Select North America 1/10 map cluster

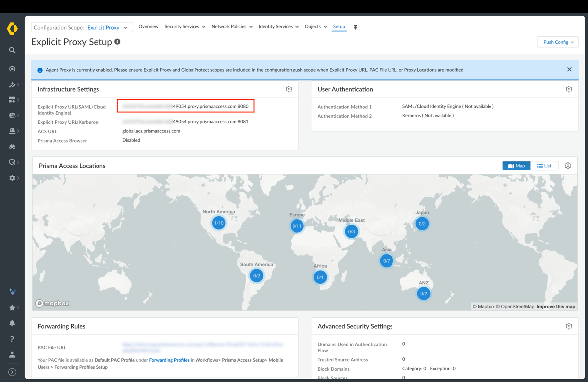218,223
